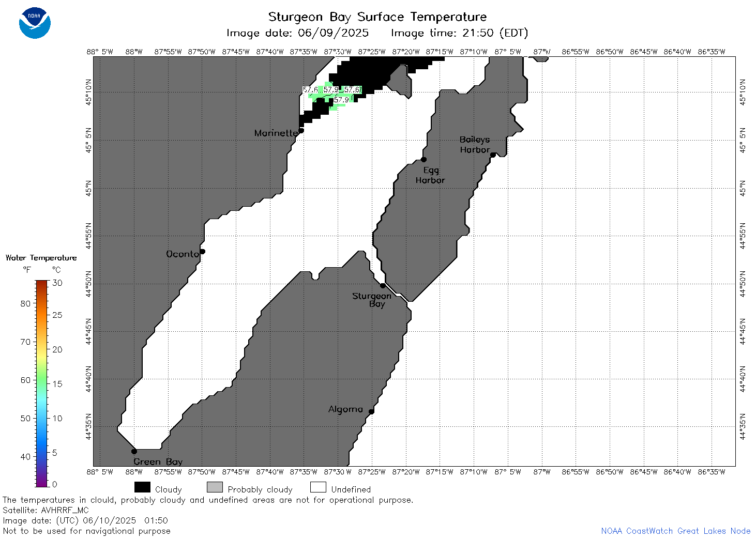Click the 30 °C value on the scale
Image resolution: width=756 pixels, height=539 pixels.
(x=57, y=283)
